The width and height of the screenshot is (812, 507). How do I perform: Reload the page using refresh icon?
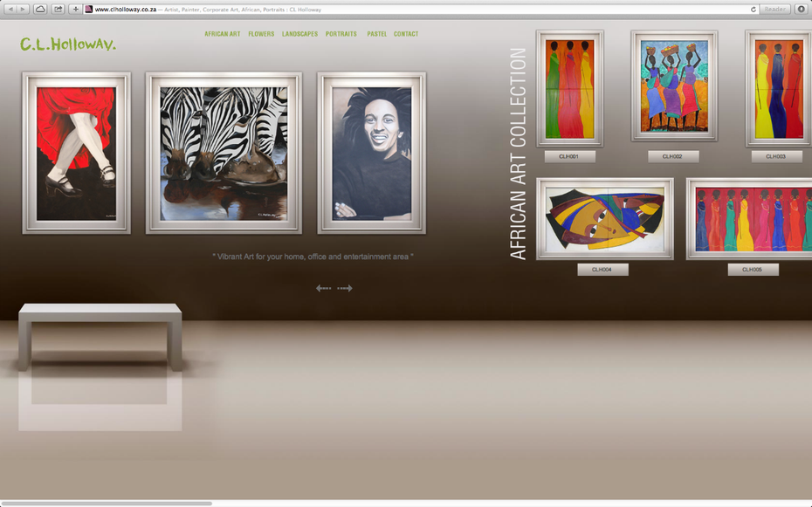tap(753, 9)
